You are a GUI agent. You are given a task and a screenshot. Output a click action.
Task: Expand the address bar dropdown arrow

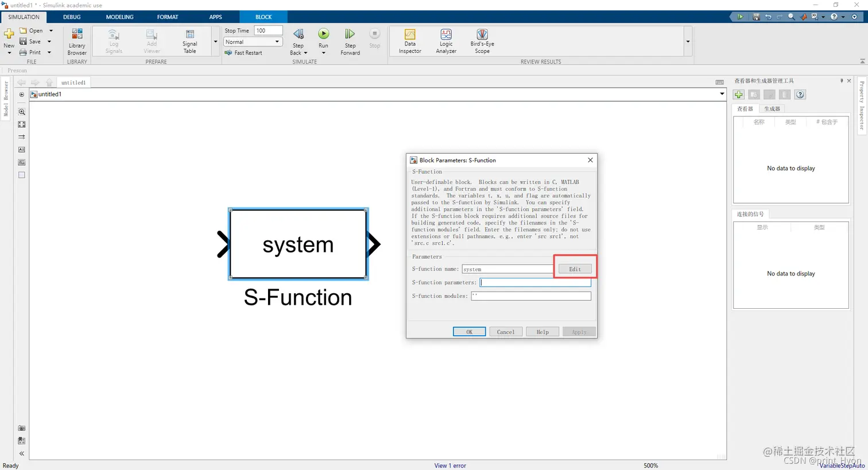[722, 94]
